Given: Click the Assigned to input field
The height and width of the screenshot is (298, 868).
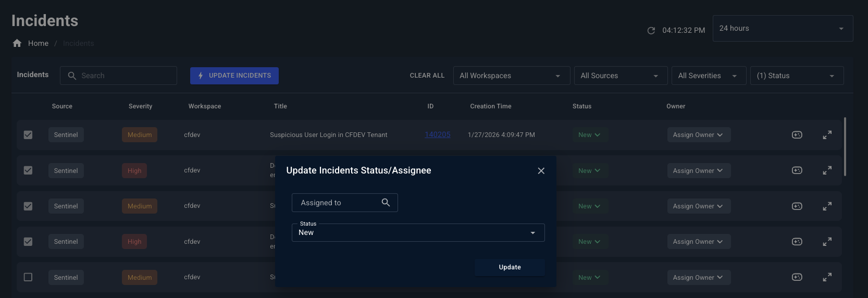Looking at the screenshot, I should click(344, 203).
